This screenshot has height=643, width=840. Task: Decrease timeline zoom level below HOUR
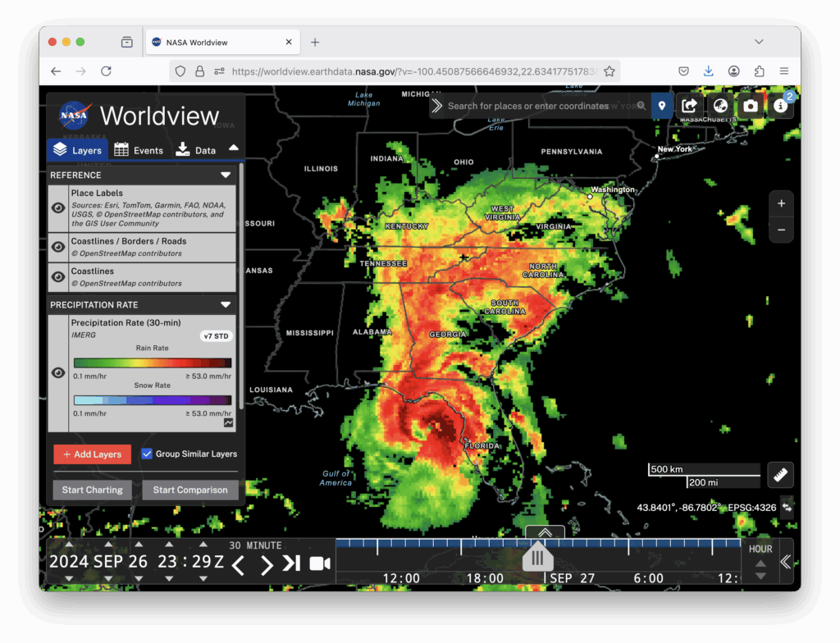click(x=760, y=577)
